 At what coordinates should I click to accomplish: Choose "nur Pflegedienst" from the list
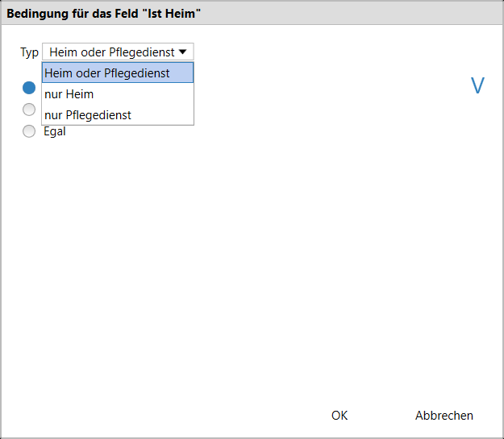pyautogui.click(x=88, y=115)
